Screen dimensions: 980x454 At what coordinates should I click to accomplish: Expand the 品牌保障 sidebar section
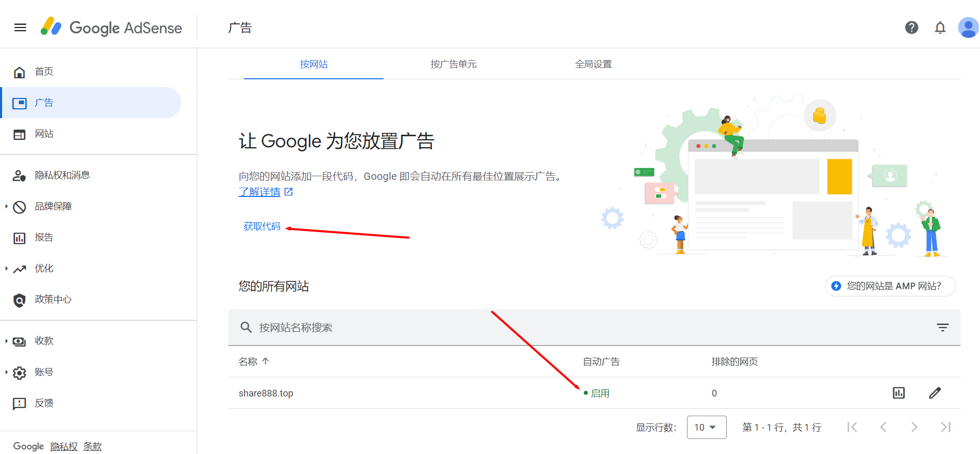point(6,206)
